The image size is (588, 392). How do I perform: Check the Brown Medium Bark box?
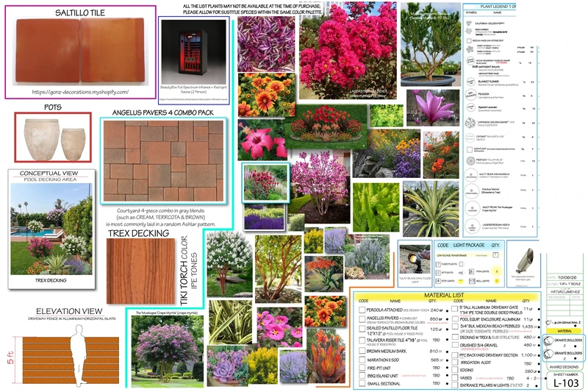pos(362,351)
